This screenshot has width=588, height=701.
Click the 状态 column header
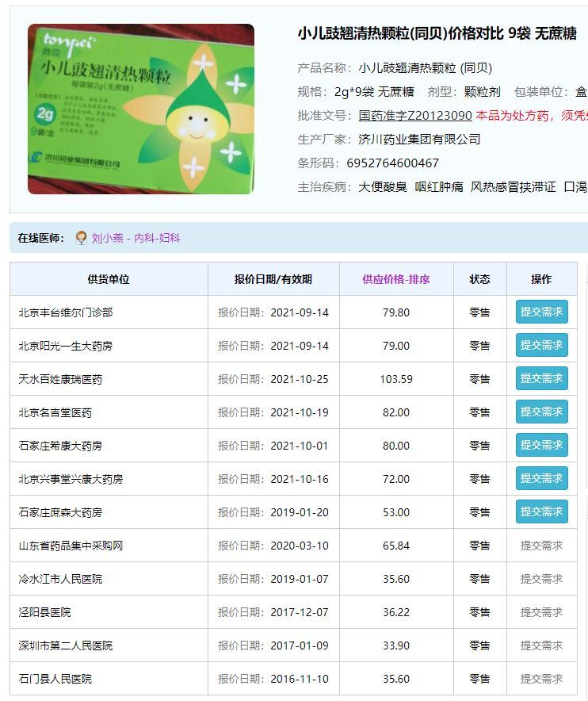[x=480, y=279]
